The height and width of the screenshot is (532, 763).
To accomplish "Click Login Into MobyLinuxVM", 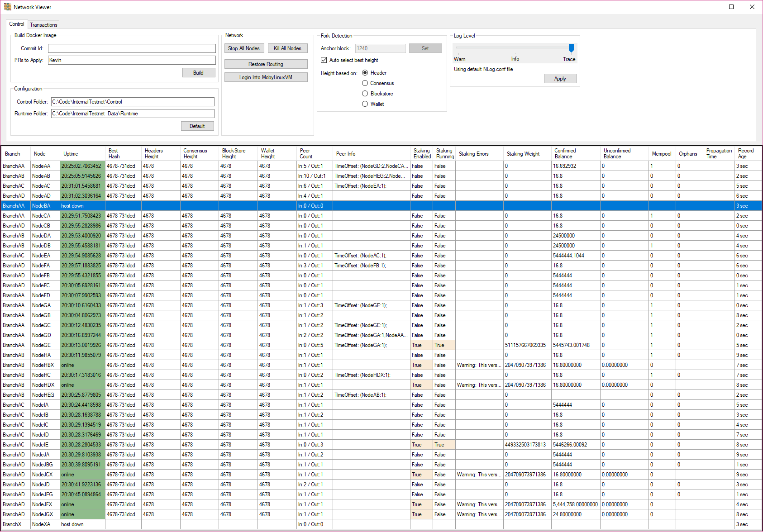I will click(266, 77).
